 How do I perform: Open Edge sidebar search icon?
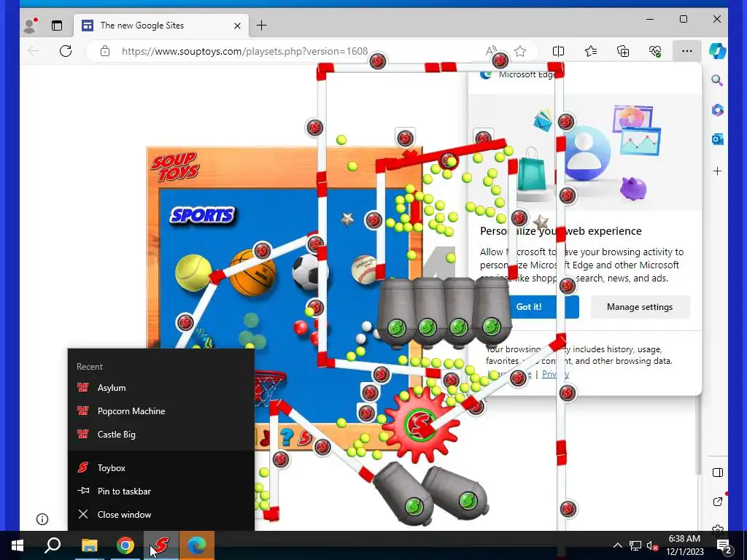[x=718, y=80]
